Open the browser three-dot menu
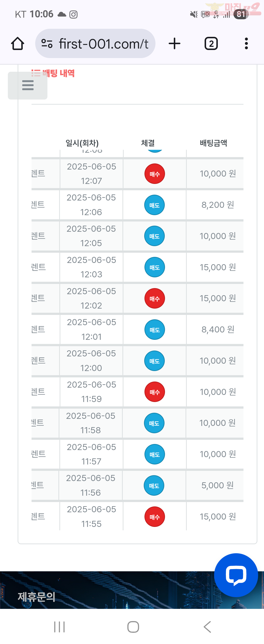Viewport: 264px width, 644px height. click(x=246, y=44)
